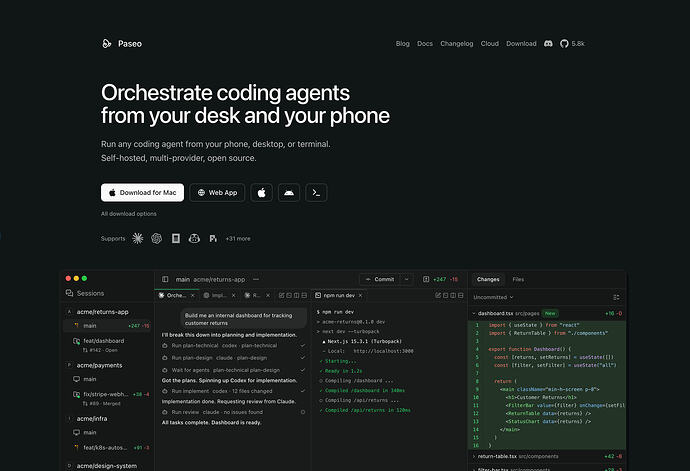This screenshot has width=690, height=471.
Task: Click the Copilot icon in Supports row
Action: [194, 239]
